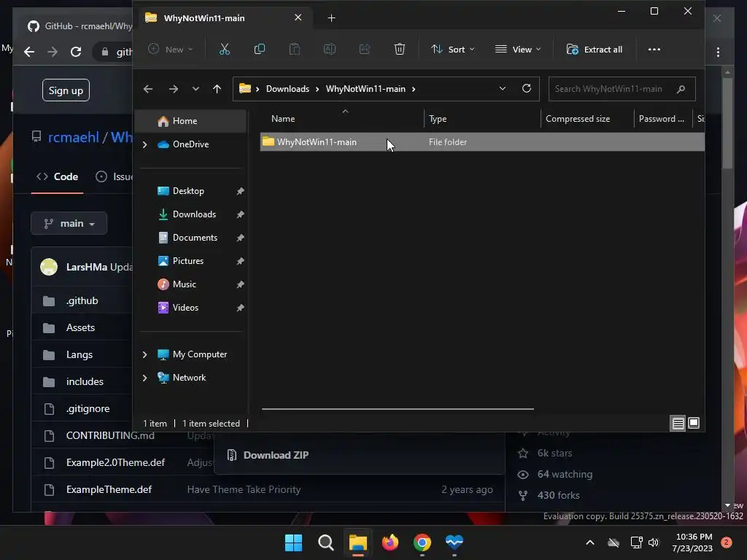The width and height of the screenshot is (747, 560).
Task: Click the Copy icon in Explorer toolbar
Action: pyautogui.click(x=260, y=49)
